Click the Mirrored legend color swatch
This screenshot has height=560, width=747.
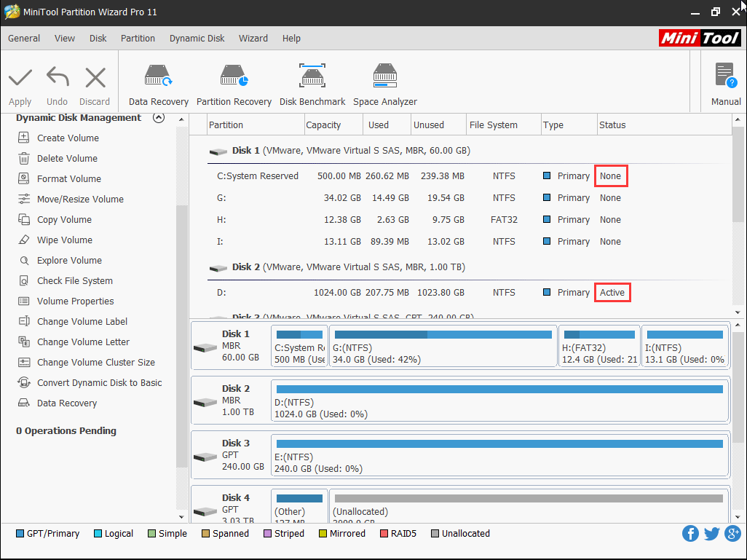tap(323, 533)
